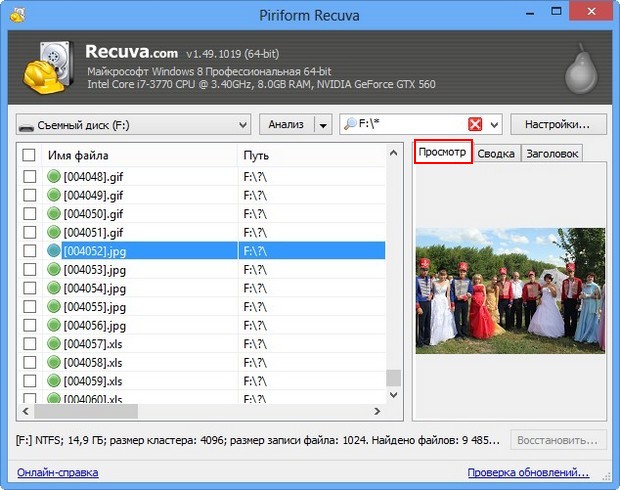
Task: Switch to the Сводка tab
Action: (x=496, y=154)
